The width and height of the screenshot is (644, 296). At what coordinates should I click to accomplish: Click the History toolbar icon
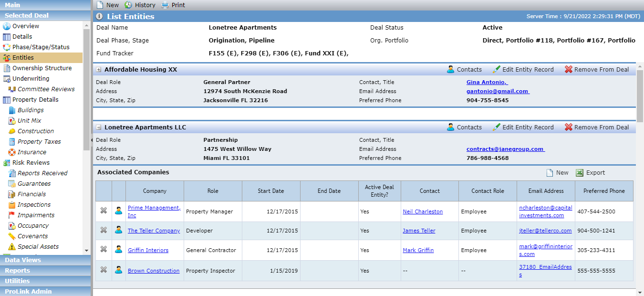[x=129, y=5]
